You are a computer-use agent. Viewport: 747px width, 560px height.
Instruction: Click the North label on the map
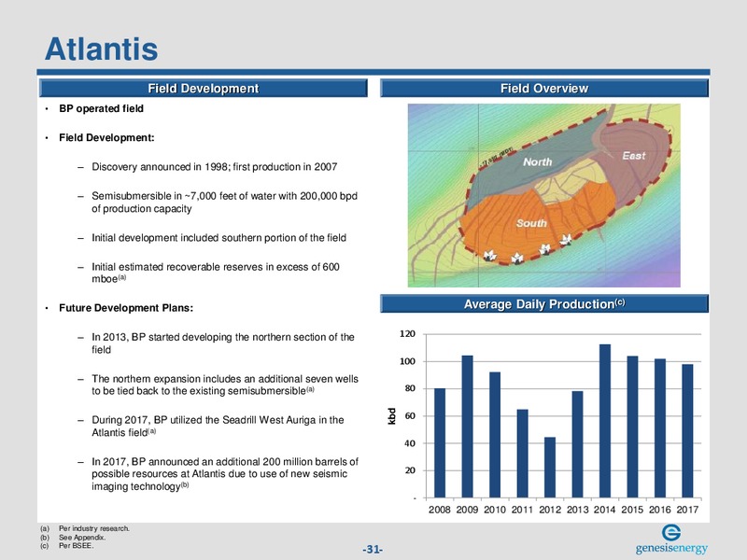[538, 161]
